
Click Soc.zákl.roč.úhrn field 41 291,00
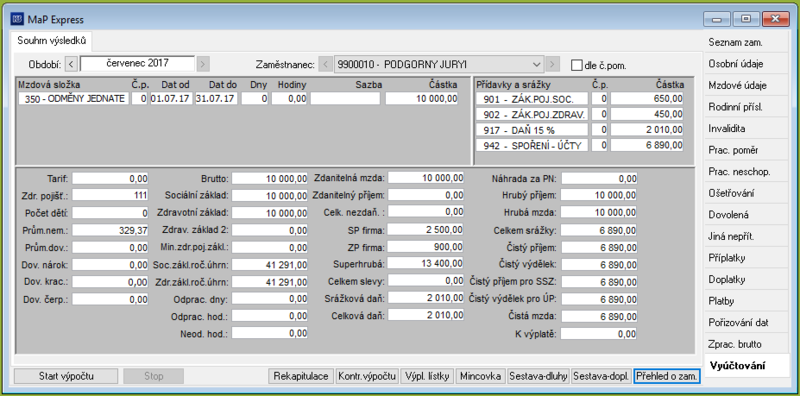pos(270,264)
